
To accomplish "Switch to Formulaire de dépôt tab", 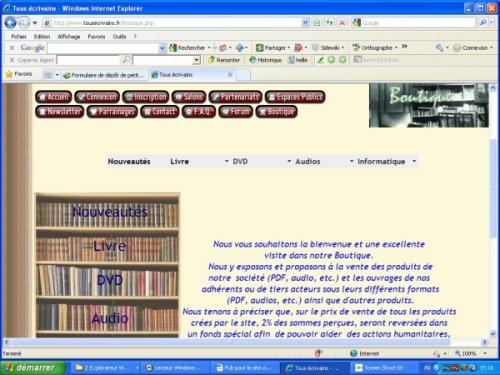I will 104,75.
